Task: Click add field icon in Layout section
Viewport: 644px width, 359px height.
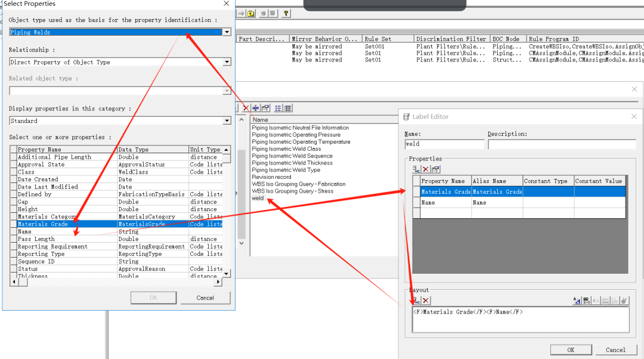Action: (x=416, y=301)
